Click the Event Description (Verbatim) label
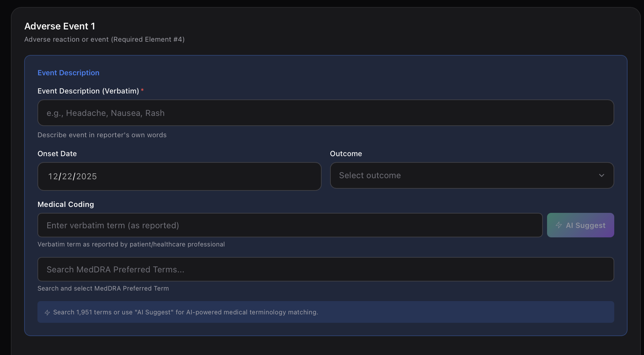Image resolution: width=644 pixels, height=355 pixels. click(88, 91)
